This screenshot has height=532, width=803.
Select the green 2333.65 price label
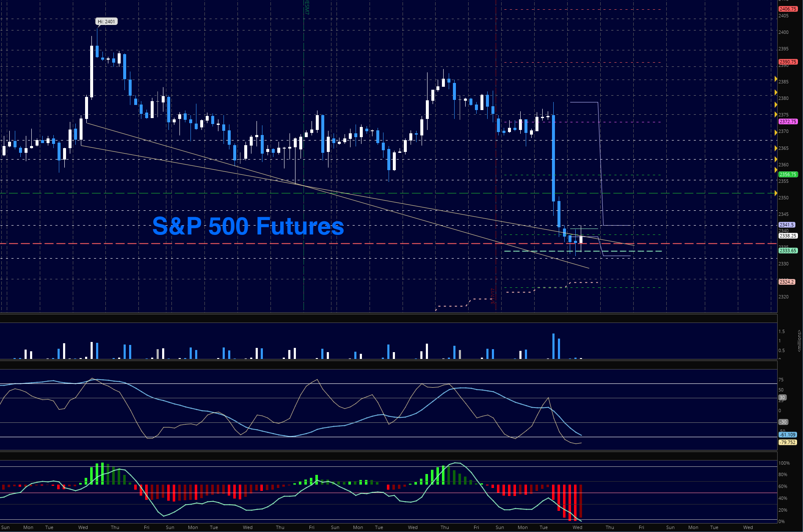788,251
